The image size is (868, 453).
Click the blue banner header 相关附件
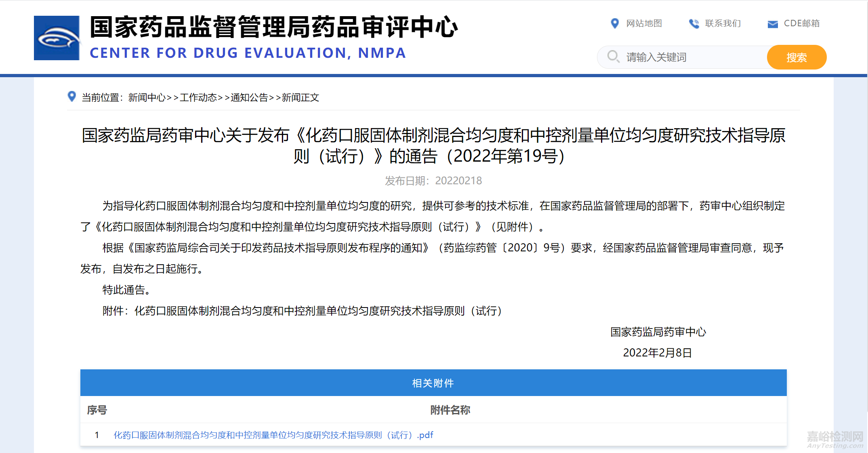coord(433,382)
